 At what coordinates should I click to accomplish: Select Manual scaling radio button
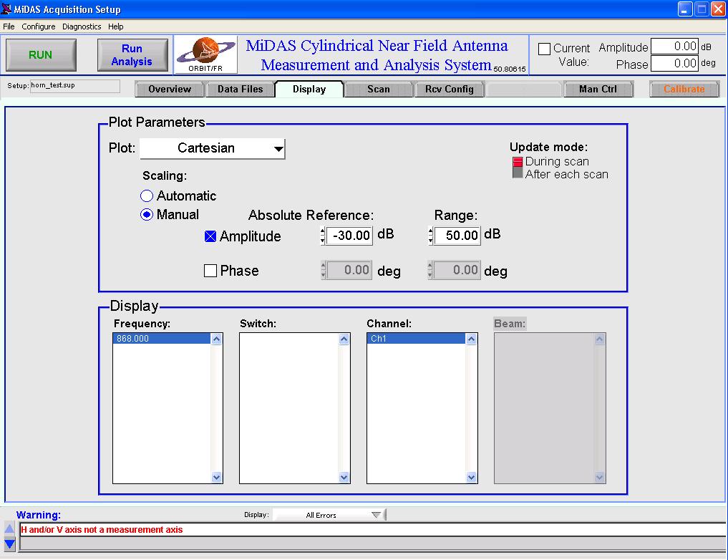tap(147, 215)
